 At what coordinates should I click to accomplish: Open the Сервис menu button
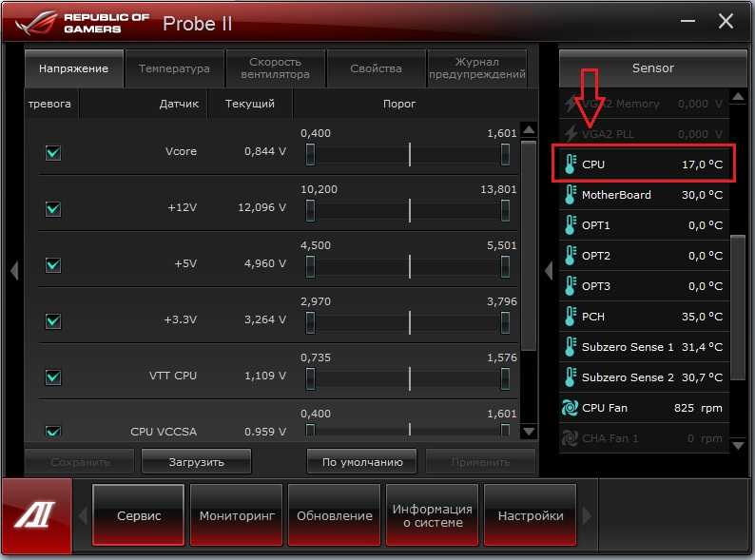point(139,515)
